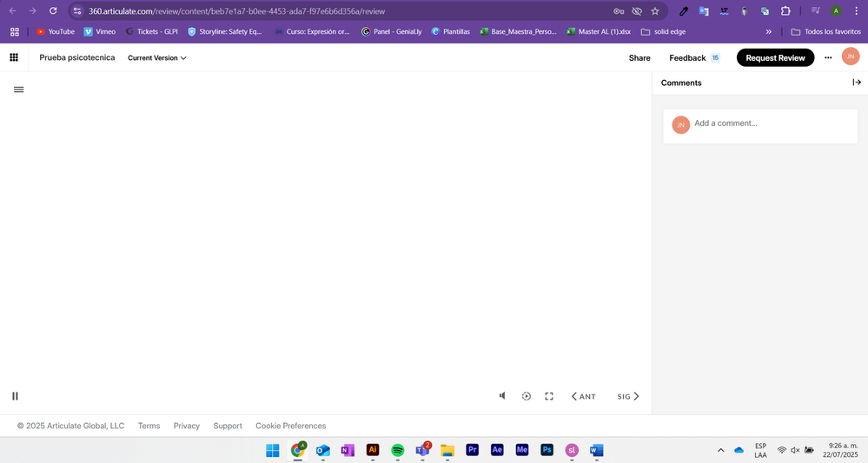
Task: Open Adobe Photoshop from the taskbar
Action: pyautogui.click(x=547, y=450)
